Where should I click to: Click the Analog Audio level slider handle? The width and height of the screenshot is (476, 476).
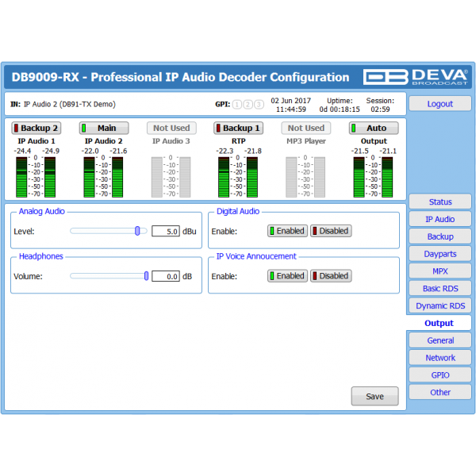pos(137,231)
